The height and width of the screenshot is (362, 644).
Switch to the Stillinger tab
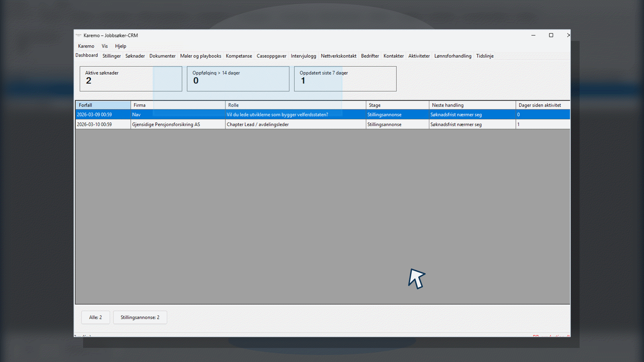(x=112, y=56)
